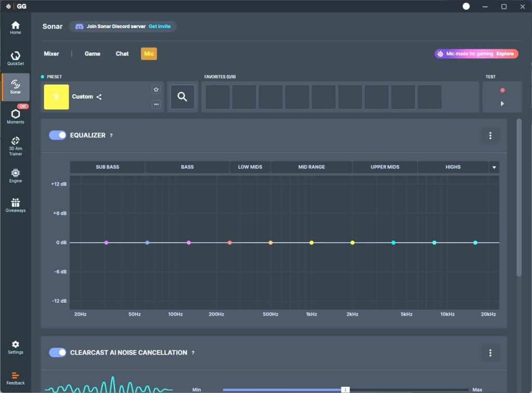This screenshot has width=532, height=393.
Task: Click the 20kHz frequency label
Action: tap(488, 315)
